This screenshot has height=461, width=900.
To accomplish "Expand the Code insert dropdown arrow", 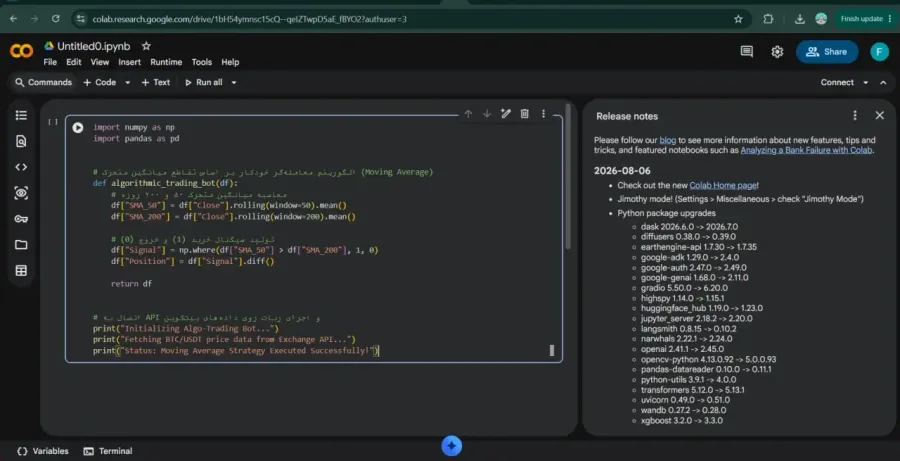I will [x=127, y=83].
